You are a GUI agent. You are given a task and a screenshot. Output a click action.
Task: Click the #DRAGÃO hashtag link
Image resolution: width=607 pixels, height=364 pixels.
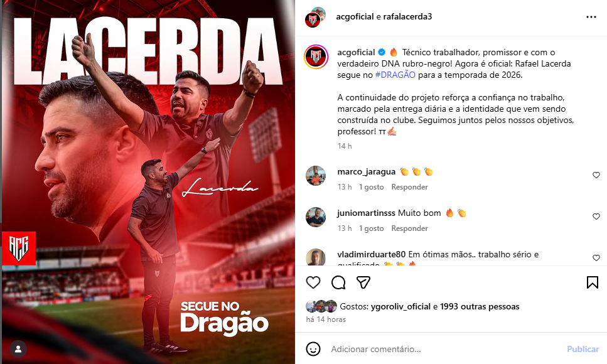click(395, 75)
